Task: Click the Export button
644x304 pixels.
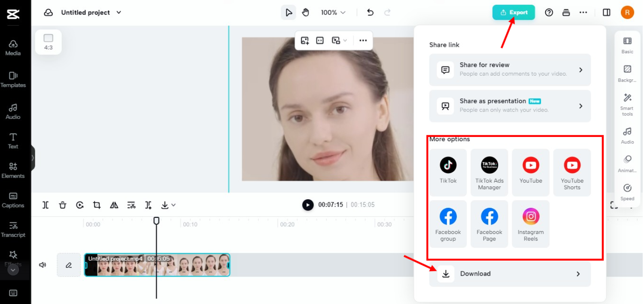Action: pos(513,12)
